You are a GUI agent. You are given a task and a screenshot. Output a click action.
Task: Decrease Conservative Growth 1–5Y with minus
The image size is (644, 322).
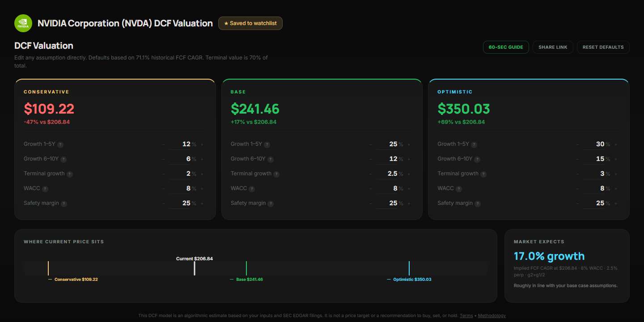(x=163, y=144)
